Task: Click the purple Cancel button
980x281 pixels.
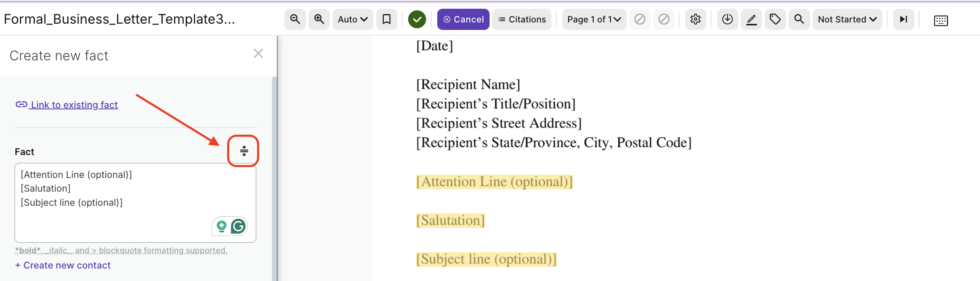Action: coord(463,19)
